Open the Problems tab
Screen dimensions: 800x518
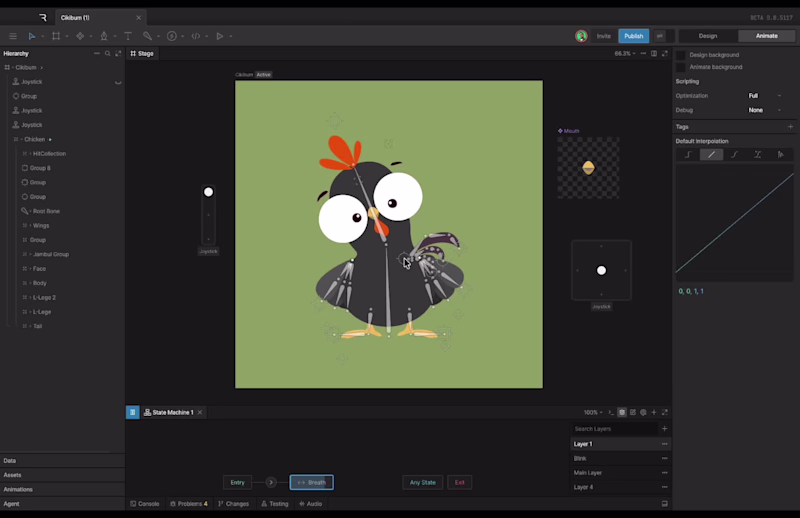coord(189,504)
